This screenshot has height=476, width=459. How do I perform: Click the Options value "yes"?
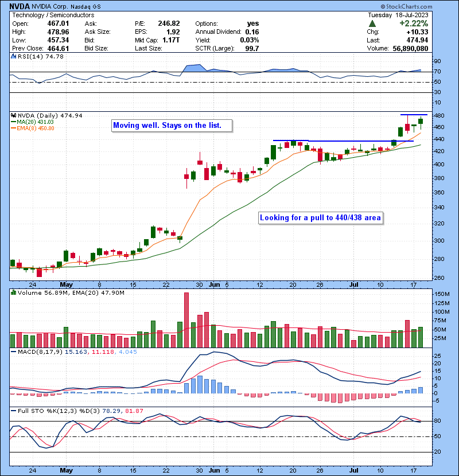[253, 24]
